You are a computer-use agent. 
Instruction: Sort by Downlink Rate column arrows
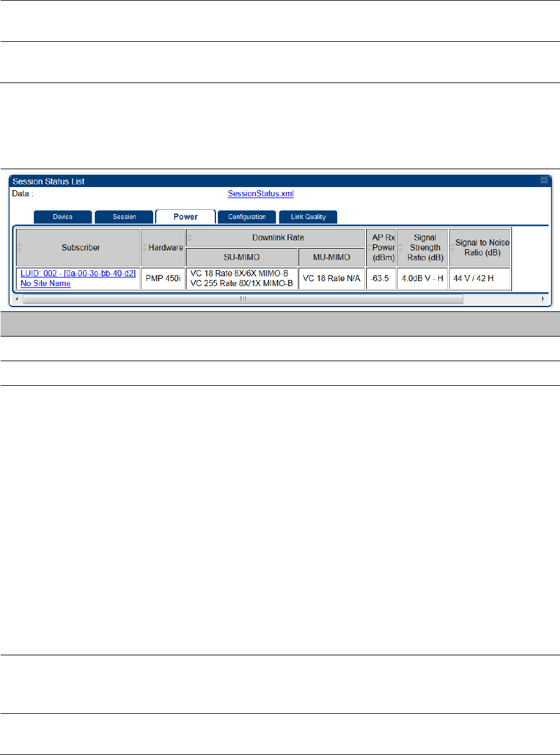pyautogui.click(x=190, y=237)
